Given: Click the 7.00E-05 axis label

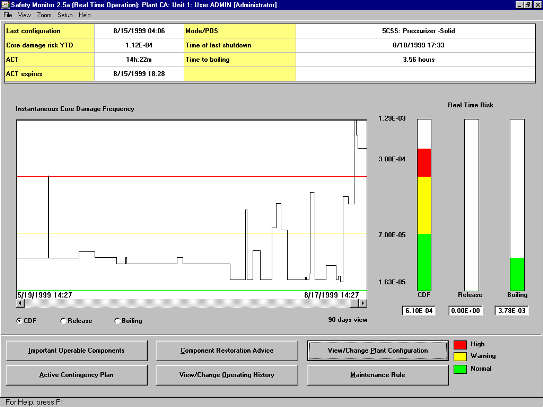Looking at the screenshot, I should 392,235.
